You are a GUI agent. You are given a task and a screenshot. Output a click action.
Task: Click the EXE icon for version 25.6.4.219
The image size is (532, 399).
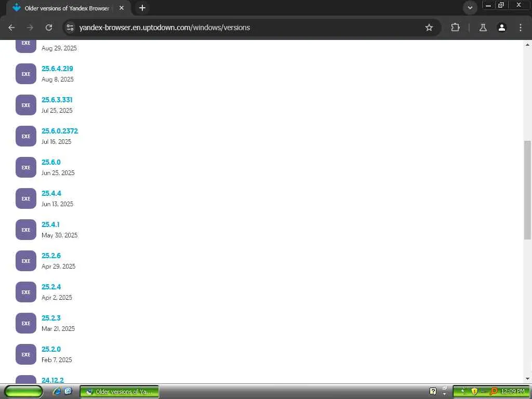[x=26, y=74]
